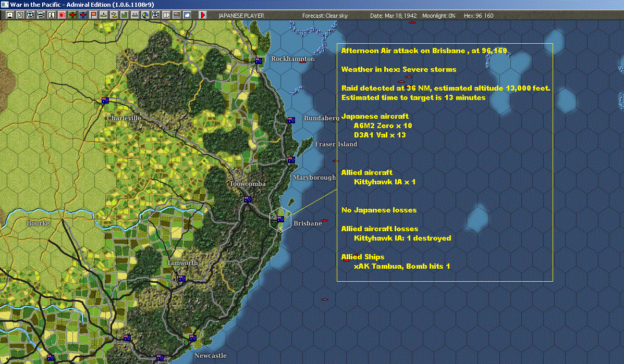Click the green unit marker near Newcastle
624x364 pixels.
186,343
